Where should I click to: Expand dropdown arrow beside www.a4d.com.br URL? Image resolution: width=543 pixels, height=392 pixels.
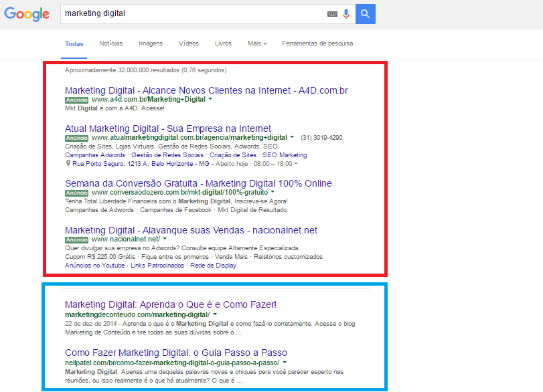(210, 99)
